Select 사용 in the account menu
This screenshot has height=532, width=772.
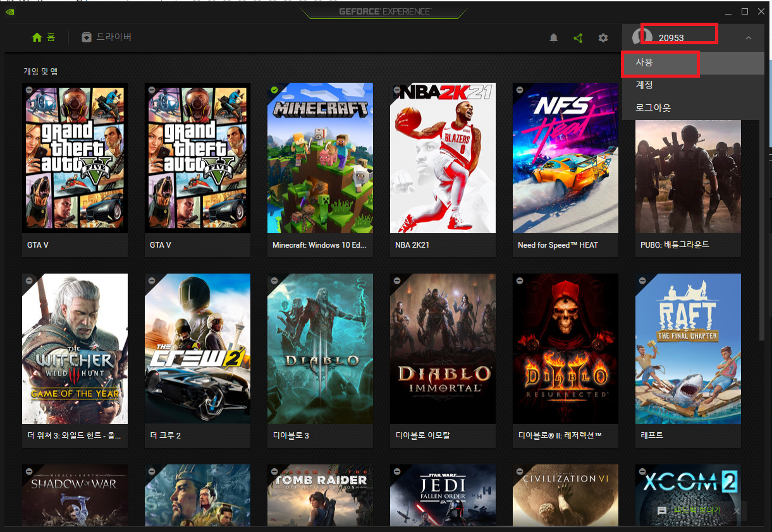pyautogui.click(x=693, y=63)
